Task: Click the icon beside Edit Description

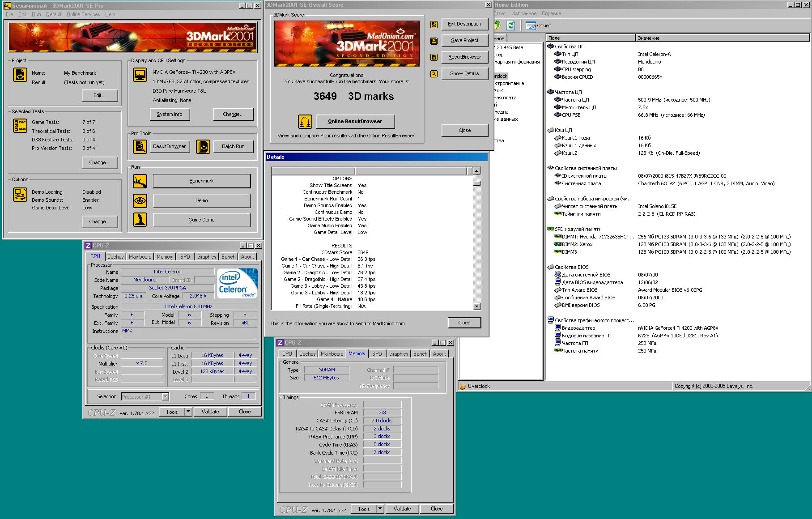Action: pyautogui.click(x=434, y=25)
